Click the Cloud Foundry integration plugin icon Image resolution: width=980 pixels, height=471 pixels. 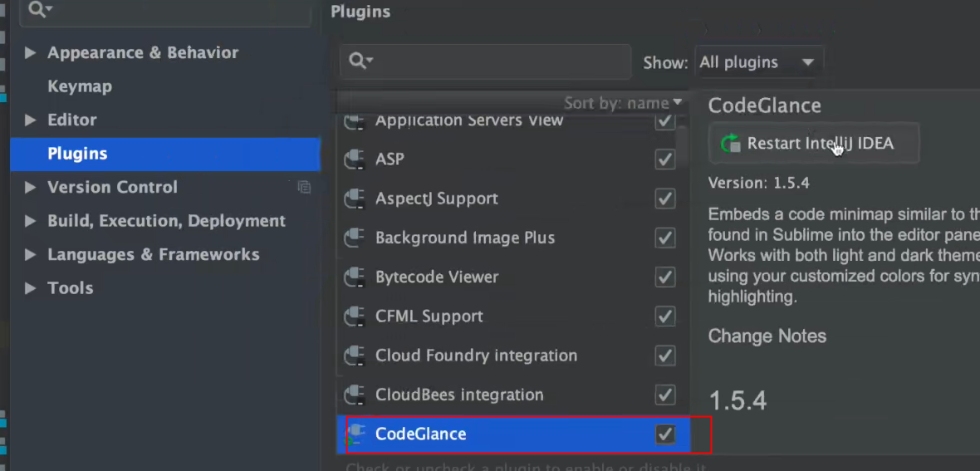[x=355, y=356]
